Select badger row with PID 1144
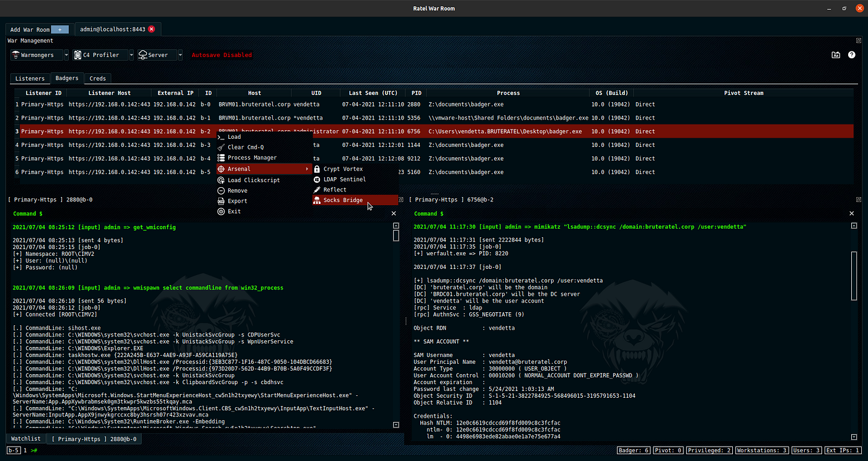 (434, 145)
